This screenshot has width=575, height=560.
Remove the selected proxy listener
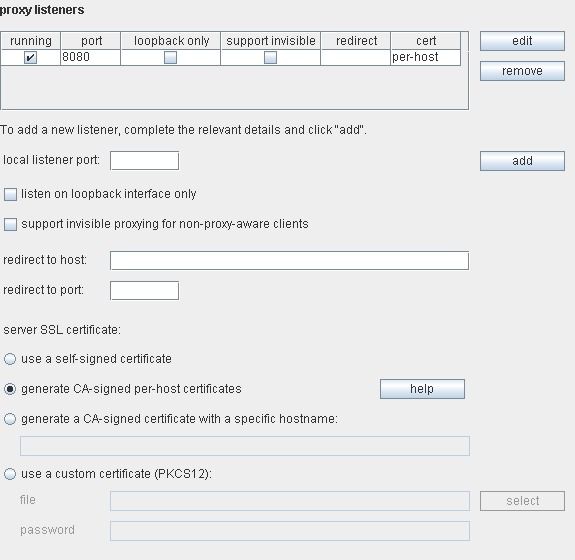click(522, 71)
